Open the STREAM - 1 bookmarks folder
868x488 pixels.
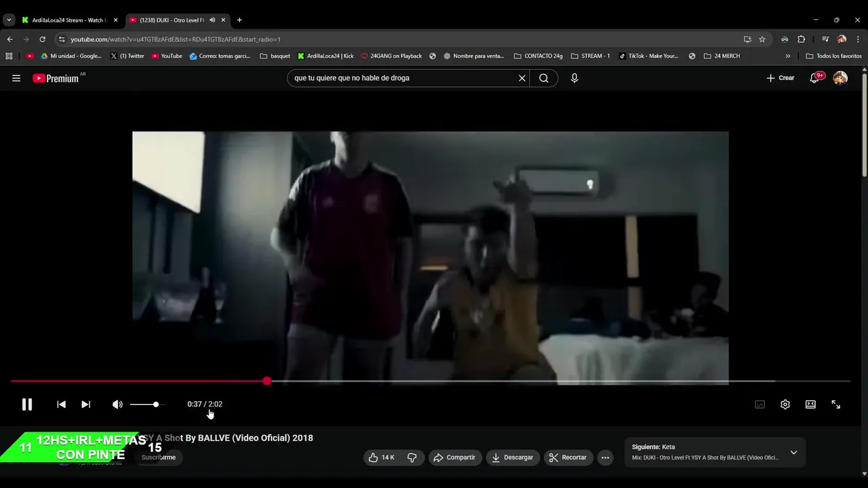591,56
